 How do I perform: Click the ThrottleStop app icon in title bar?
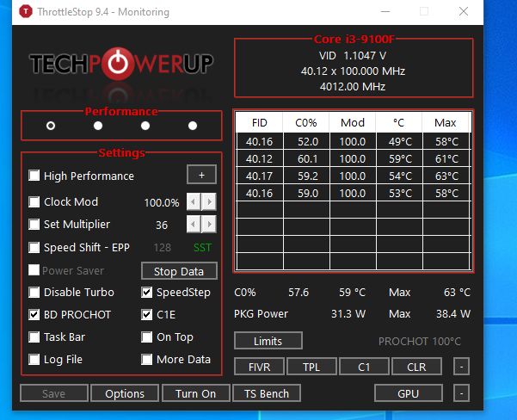coord(26,11)
